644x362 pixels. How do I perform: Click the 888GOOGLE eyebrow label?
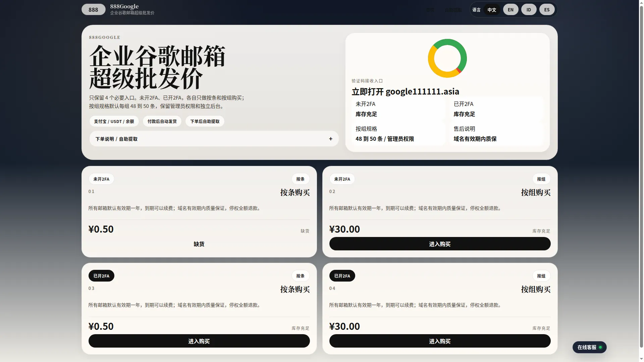click(105, 38)
